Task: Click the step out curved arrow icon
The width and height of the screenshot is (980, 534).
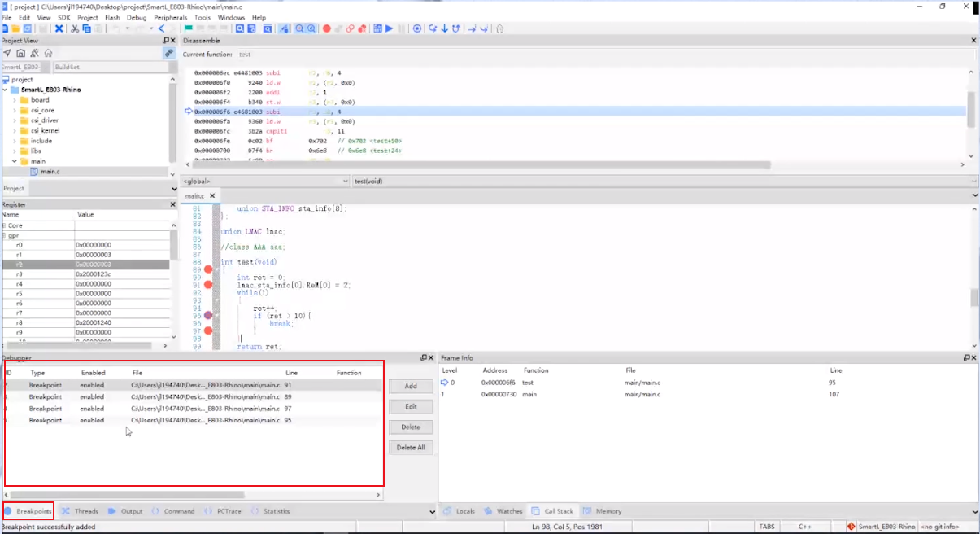Action: [456, 28]
